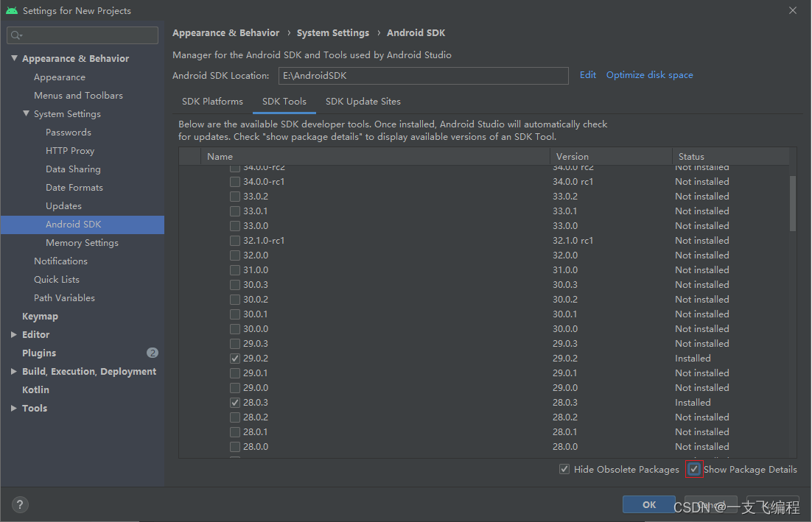The height and width of the screenshot is (522, 812).
Task: Close the Settings dialog window
Action: click(793, 10)
